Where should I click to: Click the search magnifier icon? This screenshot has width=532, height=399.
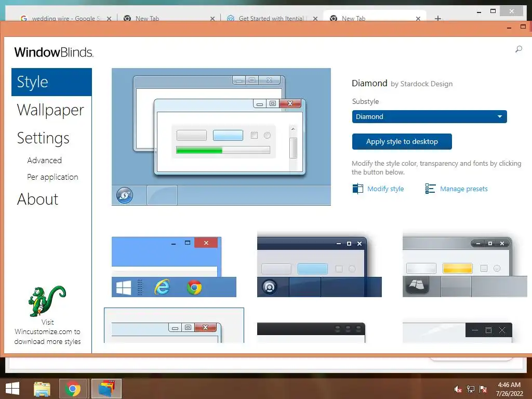coord(518,49)
